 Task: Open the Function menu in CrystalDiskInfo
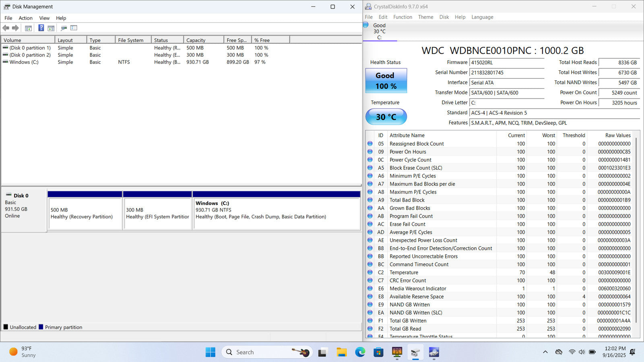point(402,17)
